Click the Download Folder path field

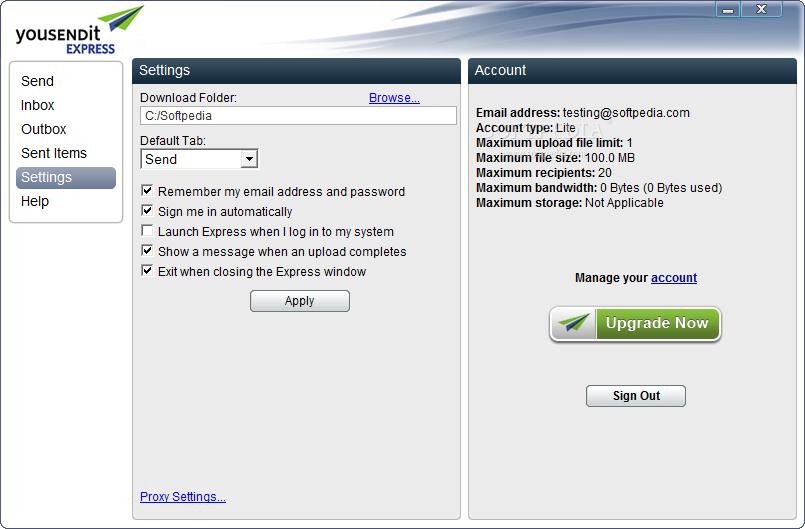298,116
